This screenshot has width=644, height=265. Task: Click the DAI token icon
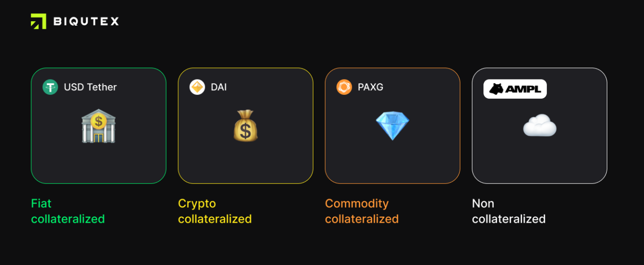[x=197, y=87]
